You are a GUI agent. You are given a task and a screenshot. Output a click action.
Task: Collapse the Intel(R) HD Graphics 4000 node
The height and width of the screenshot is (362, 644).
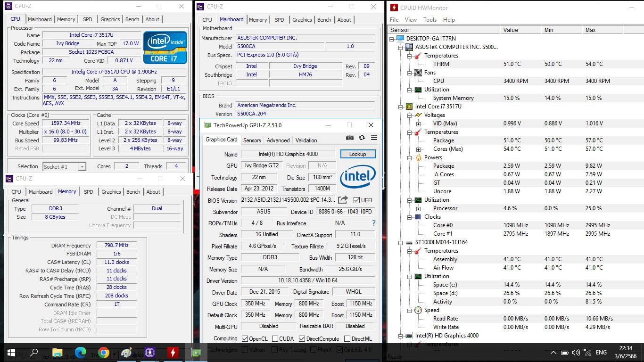click(401, 336)
